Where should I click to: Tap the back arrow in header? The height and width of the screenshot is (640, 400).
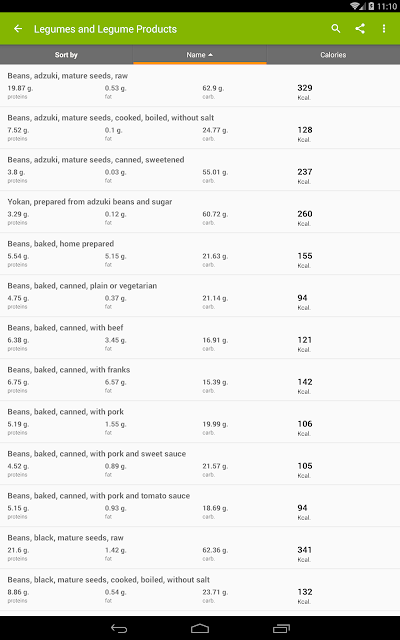18,29
